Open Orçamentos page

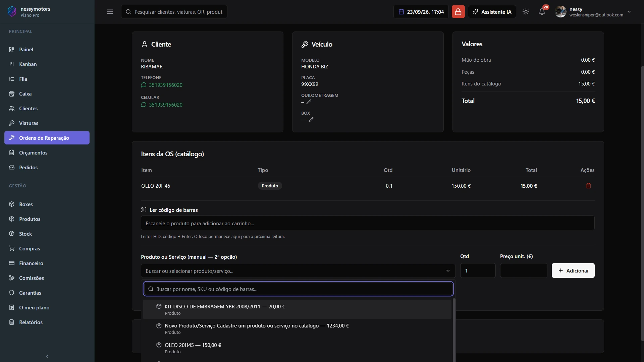tap(47, 153)
